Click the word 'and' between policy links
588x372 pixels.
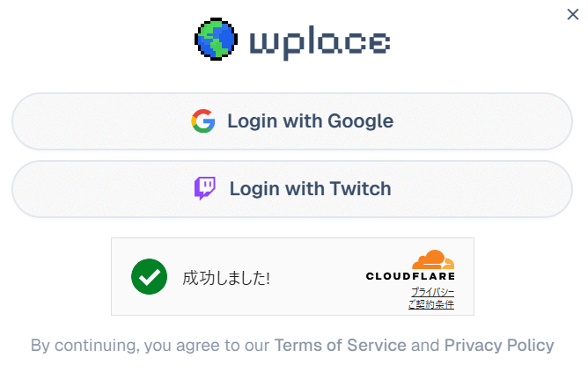click(x=425, y=345)
